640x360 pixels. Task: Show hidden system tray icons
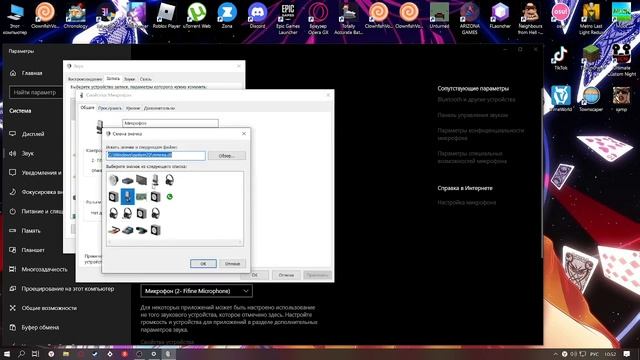(556, 354)
